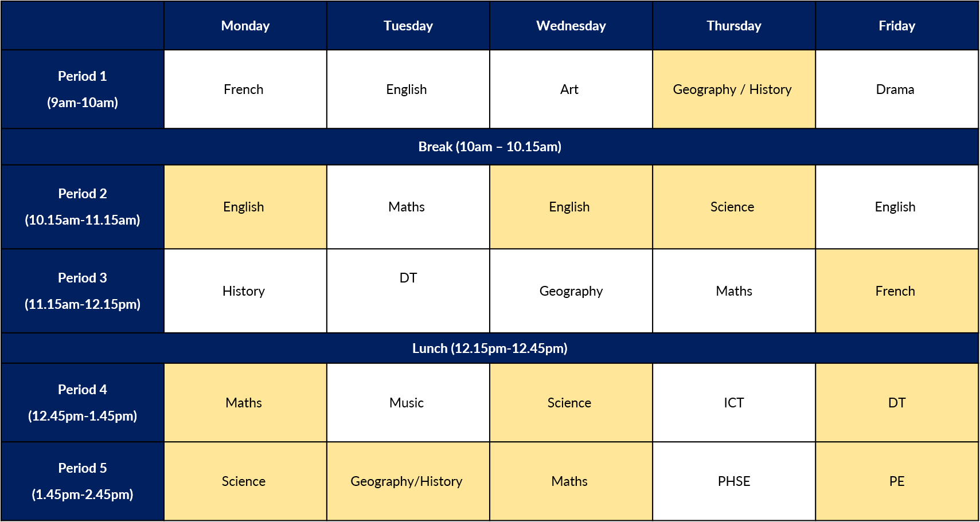Click the Art cell on Wednesday

tap(571, 89)
